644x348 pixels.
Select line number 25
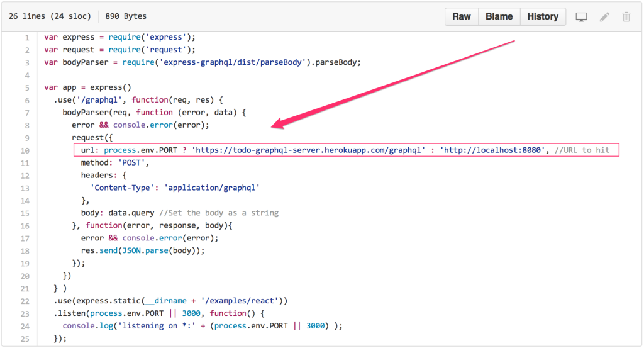25,339
